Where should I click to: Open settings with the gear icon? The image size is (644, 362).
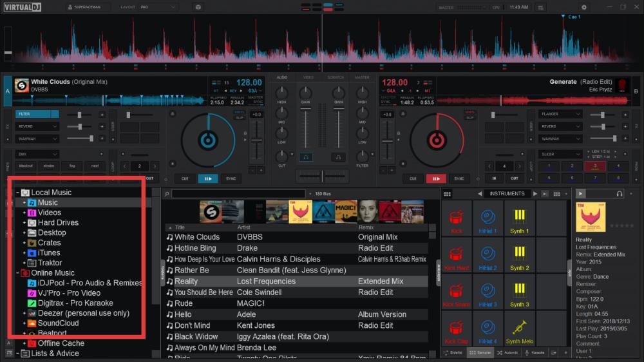(x=583, y=7)
